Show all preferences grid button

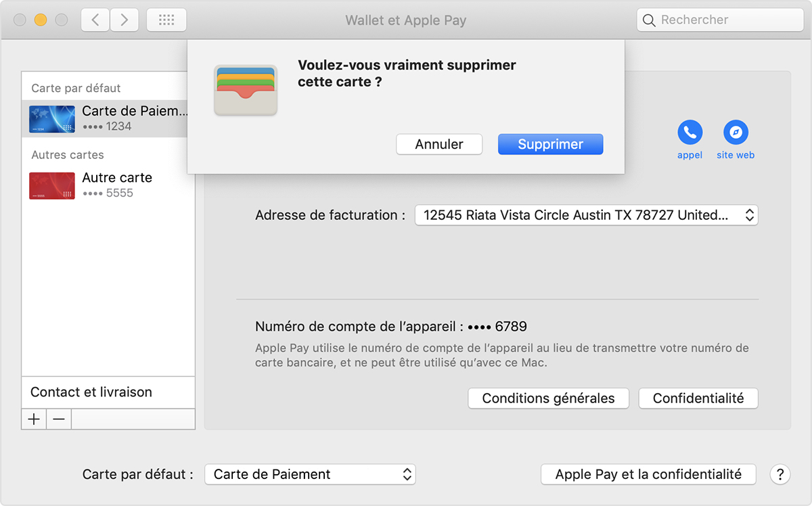point(166,20)
